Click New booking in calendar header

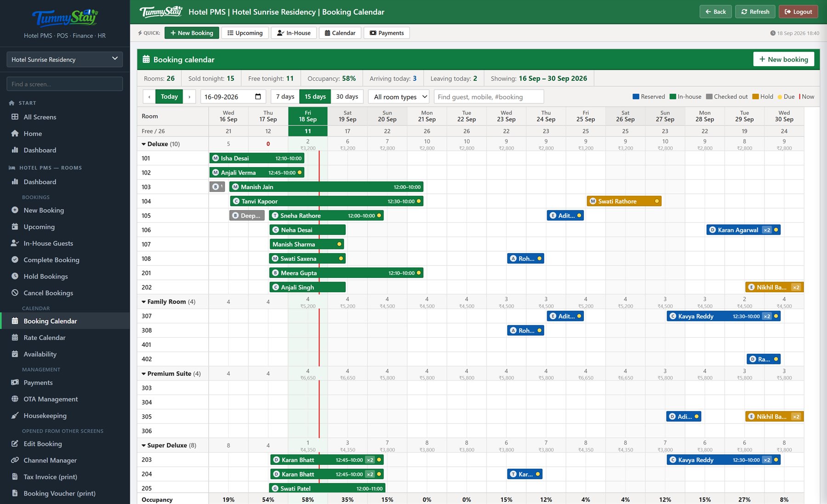point(783,59)
